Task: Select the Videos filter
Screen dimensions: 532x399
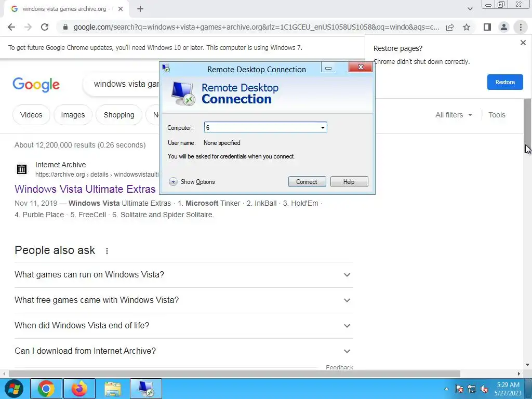Action: point(31,115)
